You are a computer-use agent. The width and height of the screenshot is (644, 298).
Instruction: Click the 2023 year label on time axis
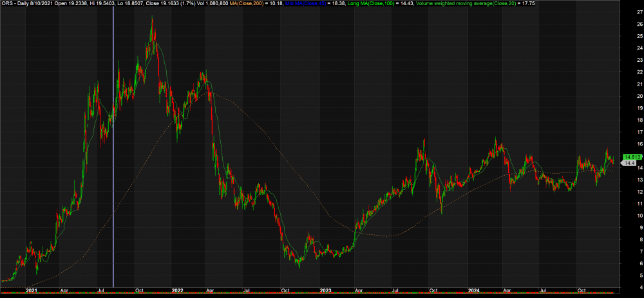(326, 290)
